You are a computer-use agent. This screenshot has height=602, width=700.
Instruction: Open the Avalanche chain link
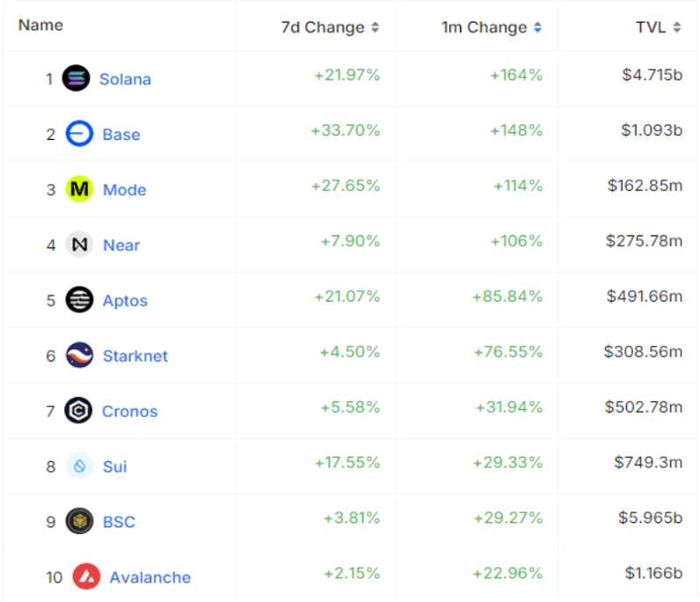coord(150,577)
